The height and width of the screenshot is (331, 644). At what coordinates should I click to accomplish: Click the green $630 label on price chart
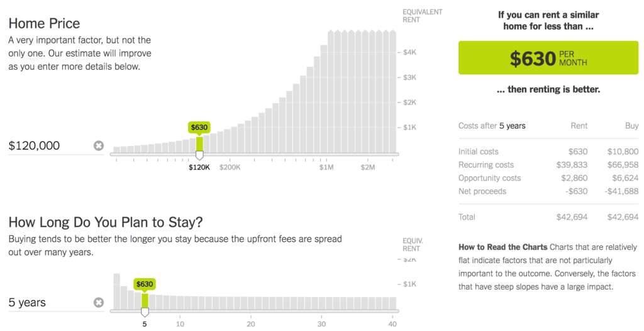click(x=199, y=127)
